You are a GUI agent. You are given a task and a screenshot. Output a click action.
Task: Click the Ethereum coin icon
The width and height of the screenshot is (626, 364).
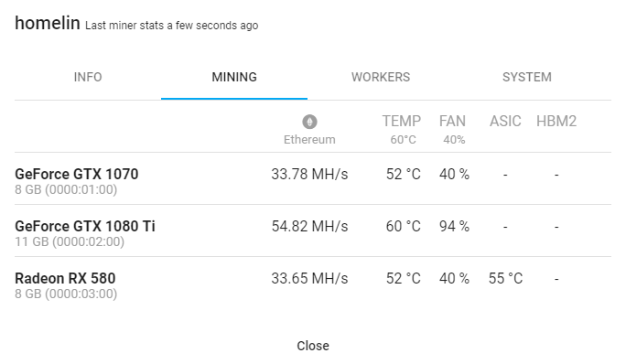coord(309,122)
